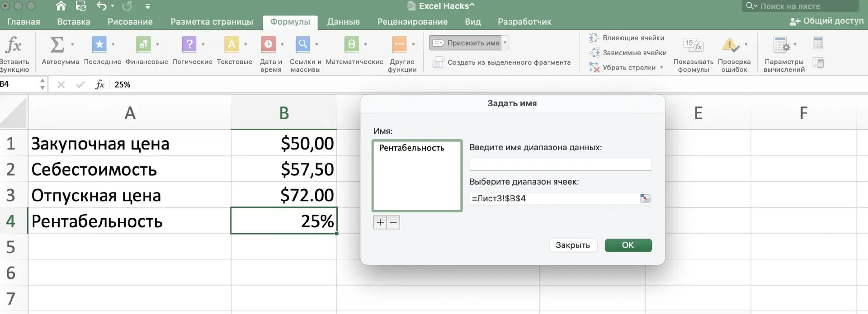Click Trace Precedents (Влияющие ячейки)
This screenshot has height=314, width=868.
coord(627,38)
